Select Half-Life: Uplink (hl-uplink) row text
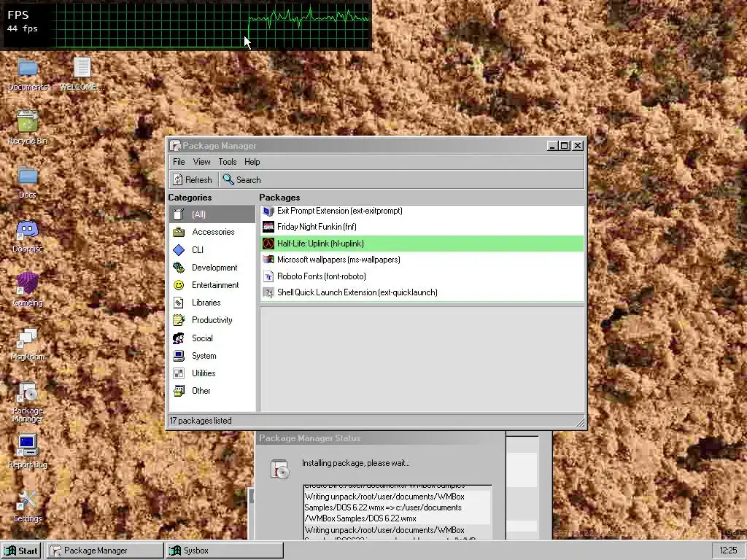The width and height of the screenshot is (747, 560). (320, 244)
